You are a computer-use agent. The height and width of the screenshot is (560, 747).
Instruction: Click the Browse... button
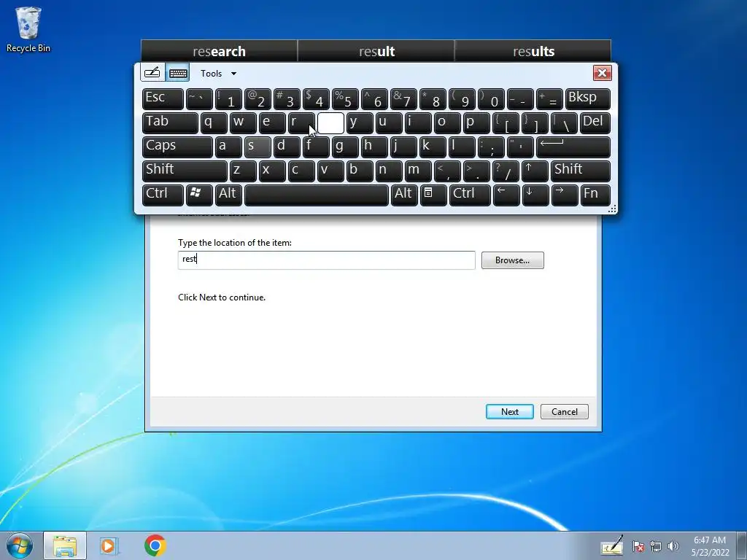(512, 260)
